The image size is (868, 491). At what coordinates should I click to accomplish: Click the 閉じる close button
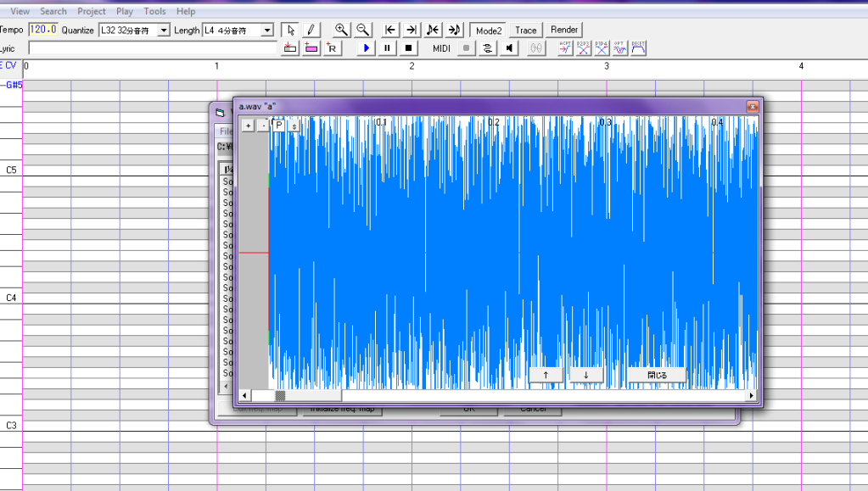pyautogui.click(x=657, y=375)
